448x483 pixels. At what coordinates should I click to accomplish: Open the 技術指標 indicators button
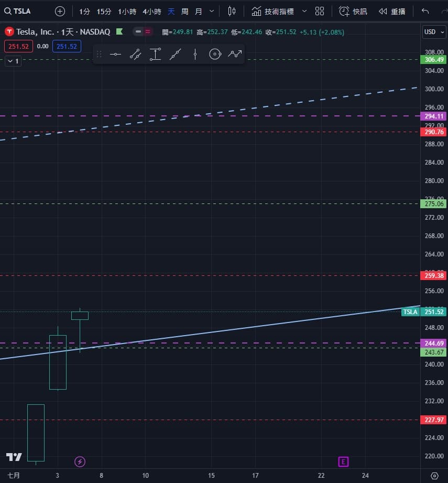[x=272, y=11]
